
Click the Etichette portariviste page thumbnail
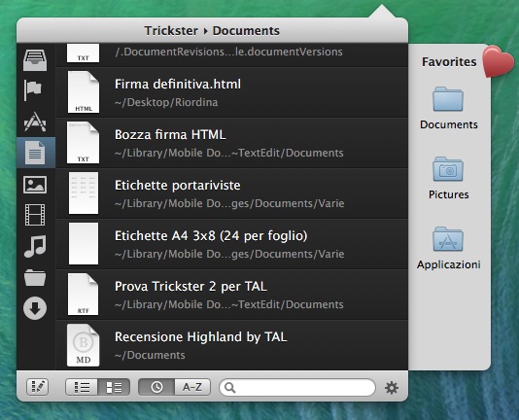[84, 192]
